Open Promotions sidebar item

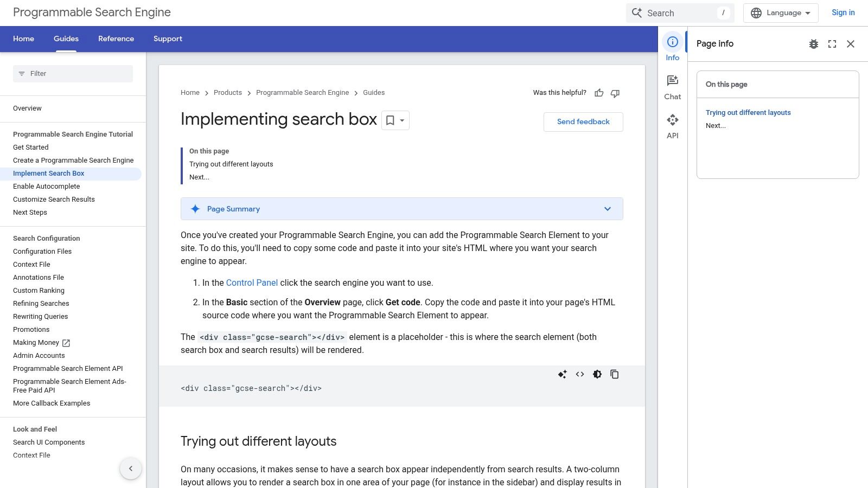click(31, 330)
